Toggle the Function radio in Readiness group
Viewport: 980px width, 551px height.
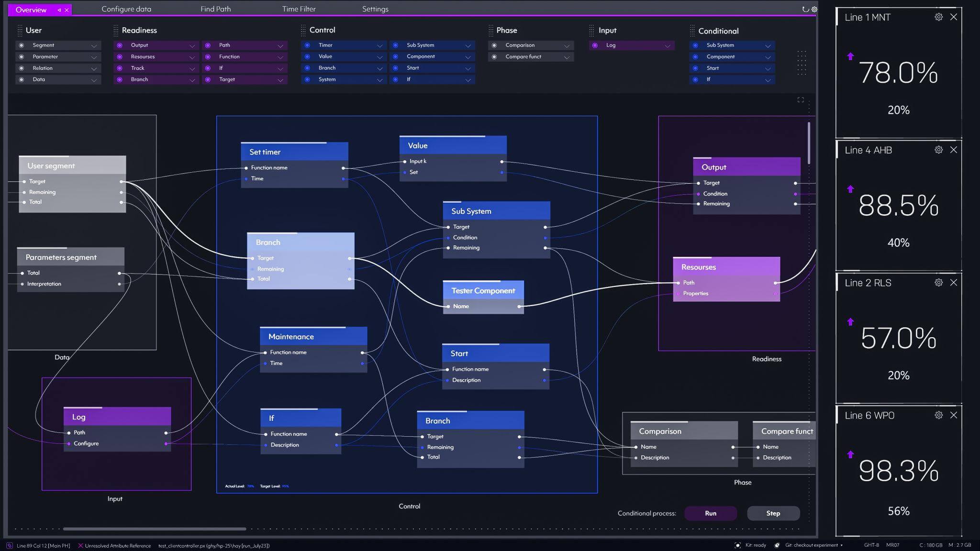208,57
